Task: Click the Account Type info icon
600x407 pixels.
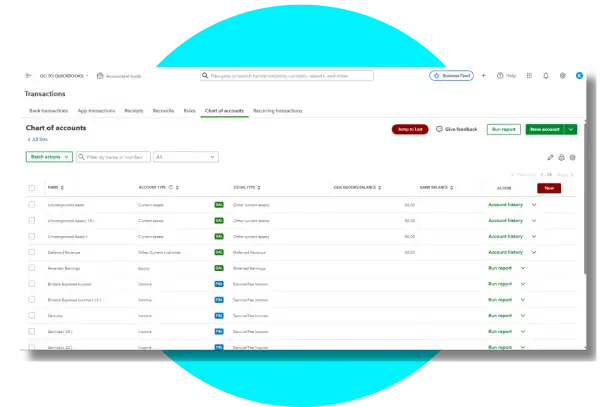Action: pos(171,187)
